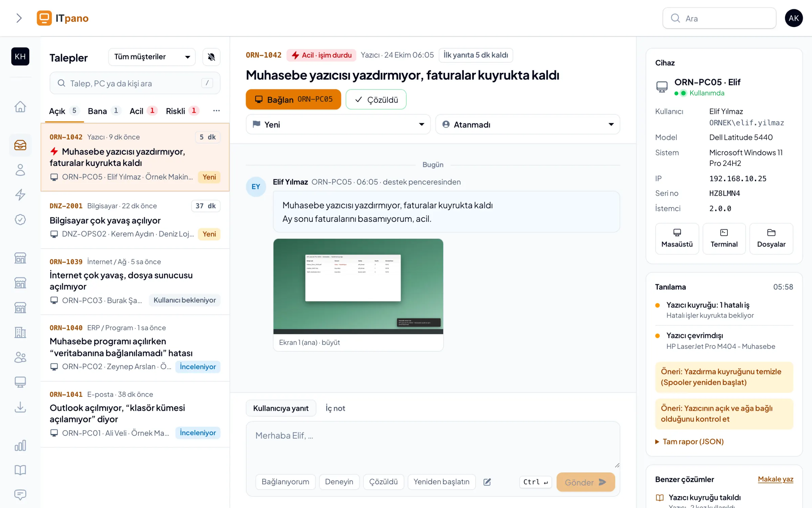Follow the Makale yaz link

coord(775,479)
